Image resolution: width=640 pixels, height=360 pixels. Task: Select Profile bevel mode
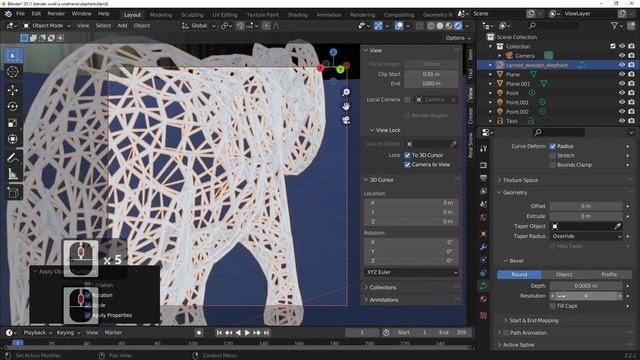coord(609,275)
